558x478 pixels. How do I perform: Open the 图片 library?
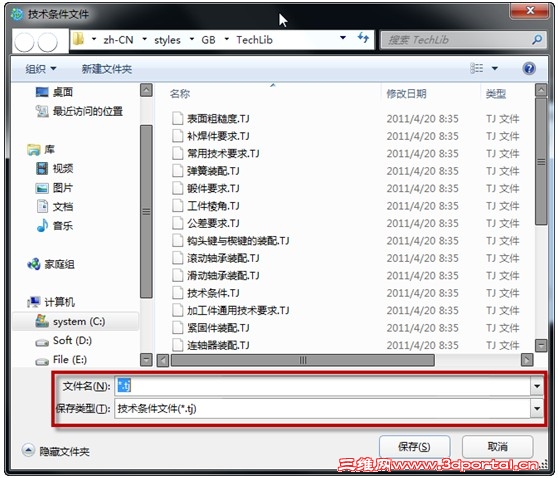click(54, 188)
